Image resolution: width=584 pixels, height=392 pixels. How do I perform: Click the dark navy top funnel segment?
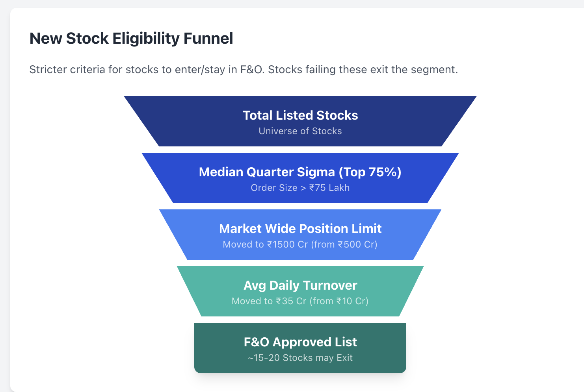coord(300,121)
